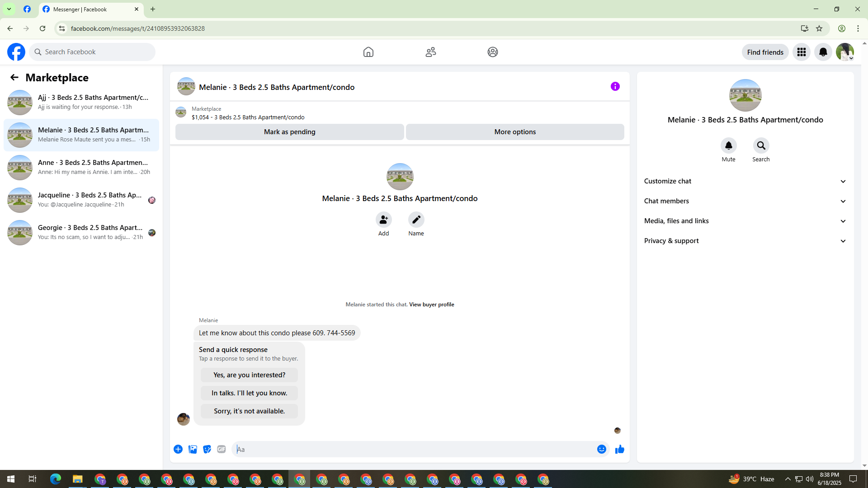Click the Name edit pencil icon

(x=416, y=220)
